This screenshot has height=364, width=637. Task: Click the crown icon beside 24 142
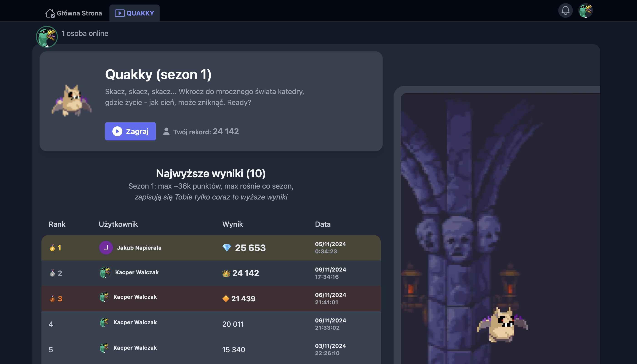click(x=226, y=273)
